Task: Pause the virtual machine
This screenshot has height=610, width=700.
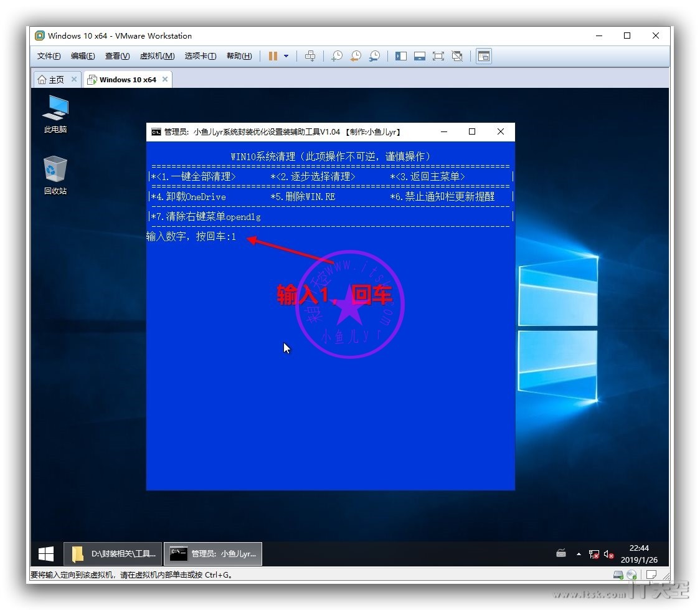Action: tap(273, 56)
